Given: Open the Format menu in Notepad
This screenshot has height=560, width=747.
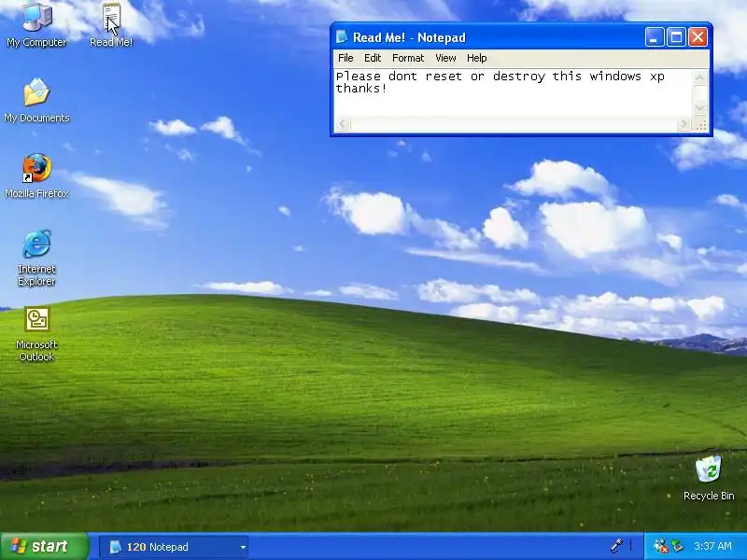Looking at the screenshot, I should tap(408, 58).
